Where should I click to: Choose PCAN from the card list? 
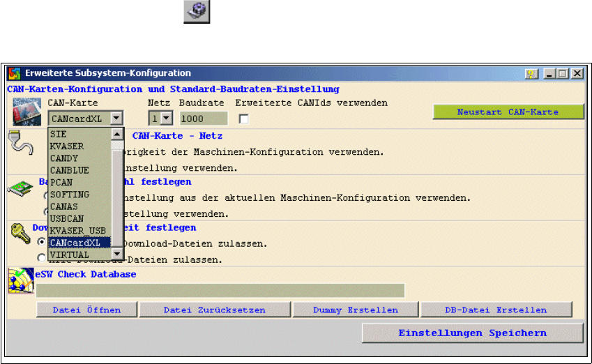coord(79,183)
